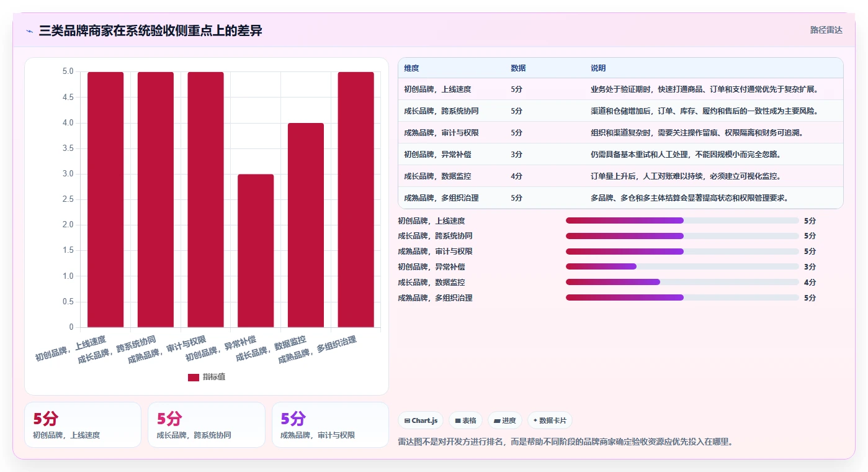Click the bar for 成长品牌，跨系统协同
The height and width of the screenshot is (472, 868).
(156, 199)
